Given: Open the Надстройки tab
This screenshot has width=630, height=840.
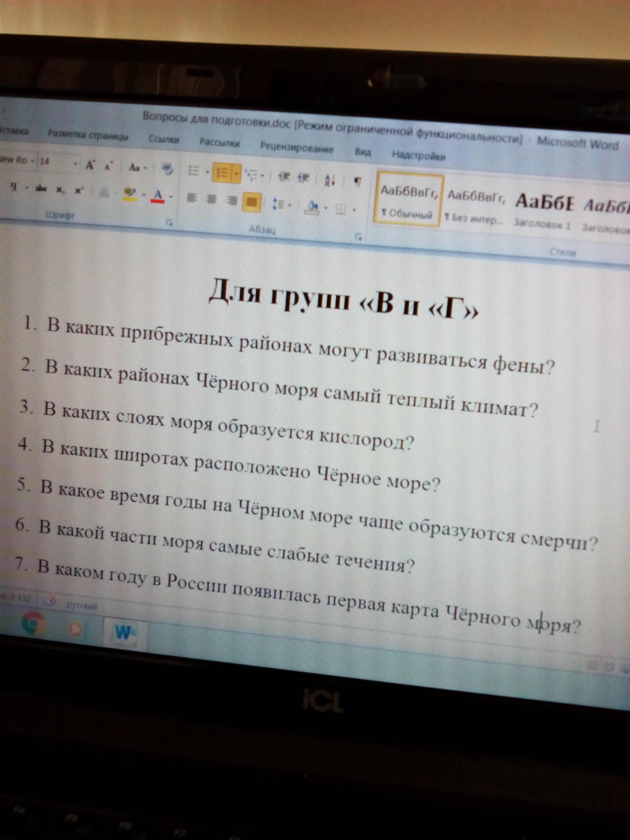Looking at the screenshot, I should click(x=418, y=156).
